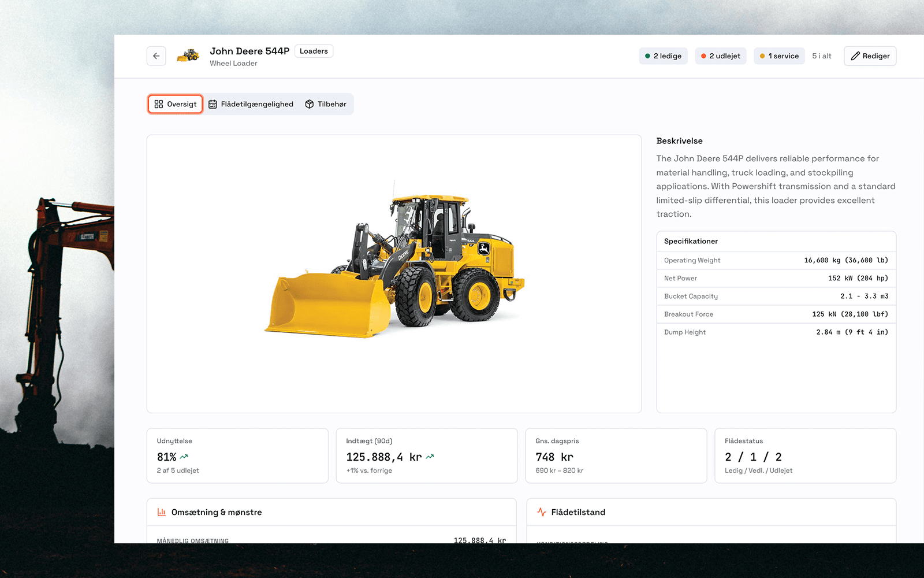Click the Flådetilstand heading

pyautogui.click(x=578, y=512)
